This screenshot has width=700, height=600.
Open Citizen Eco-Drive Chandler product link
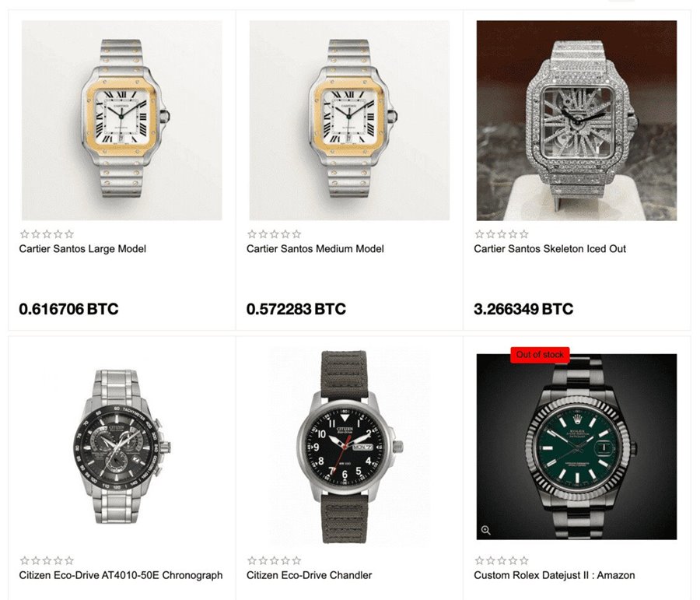[x=309, y=575]
